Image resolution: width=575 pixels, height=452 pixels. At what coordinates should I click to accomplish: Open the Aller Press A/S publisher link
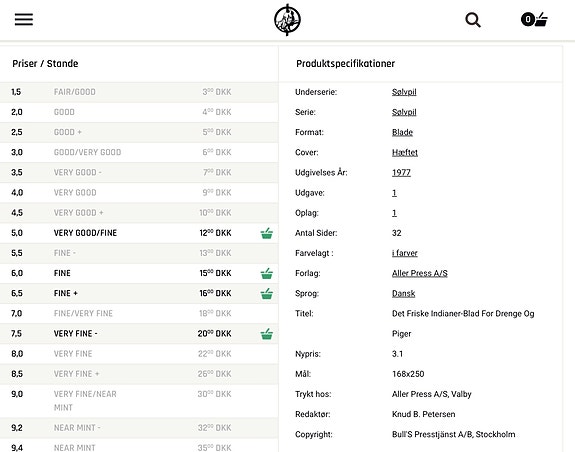(420, 273)
